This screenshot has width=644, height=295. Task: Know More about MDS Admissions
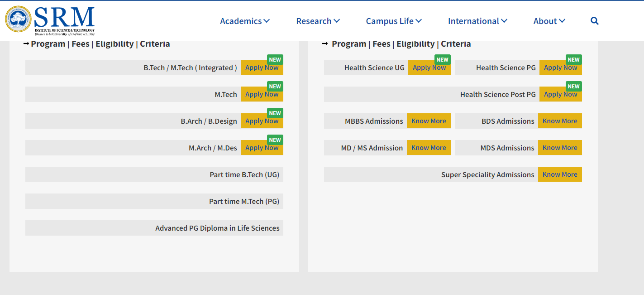pos(560,148)
